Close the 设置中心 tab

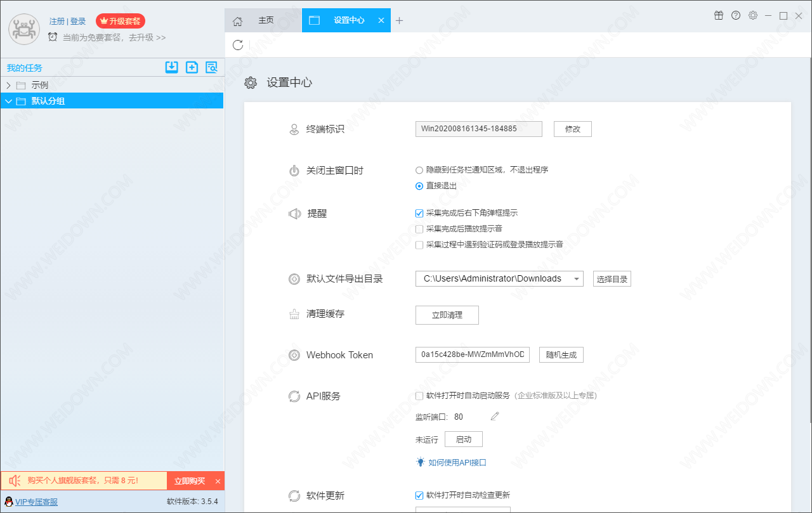[381, 20]
